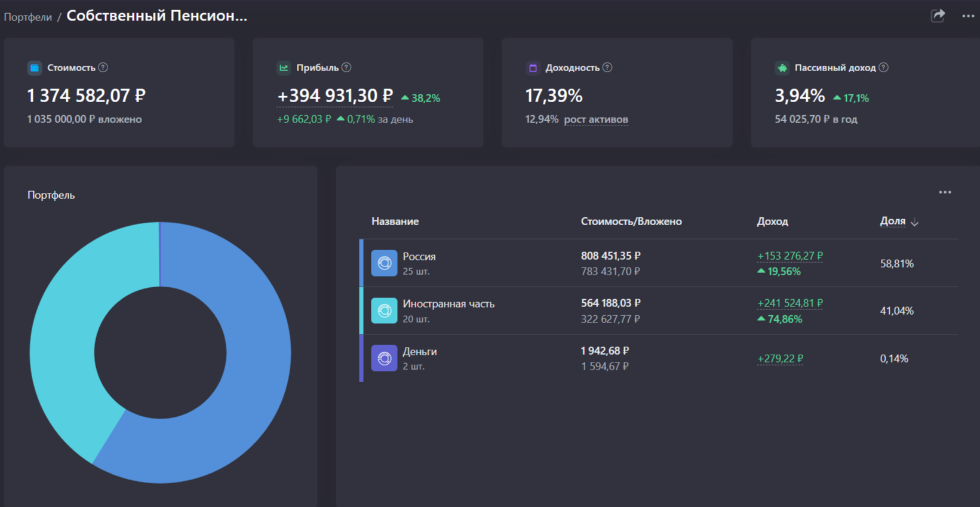Open help tooltip next to Пассивный доход
The height and width of the screenshot is (507, 980).
point(884,67)
